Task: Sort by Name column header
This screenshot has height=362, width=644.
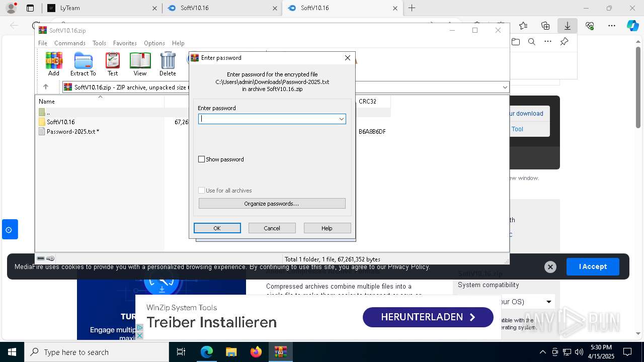Action: 100,102
